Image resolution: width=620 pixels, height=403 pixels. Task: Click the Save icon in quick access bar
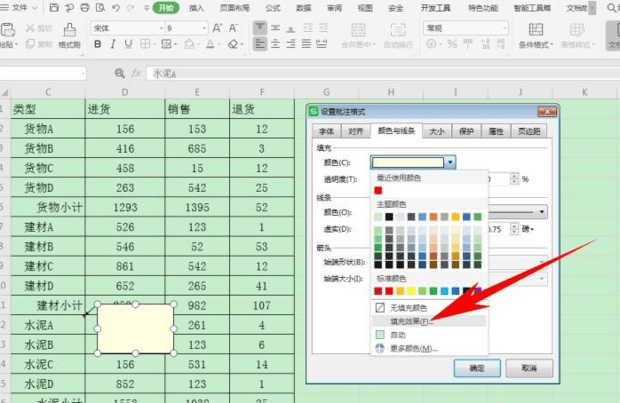click(54, 8)
